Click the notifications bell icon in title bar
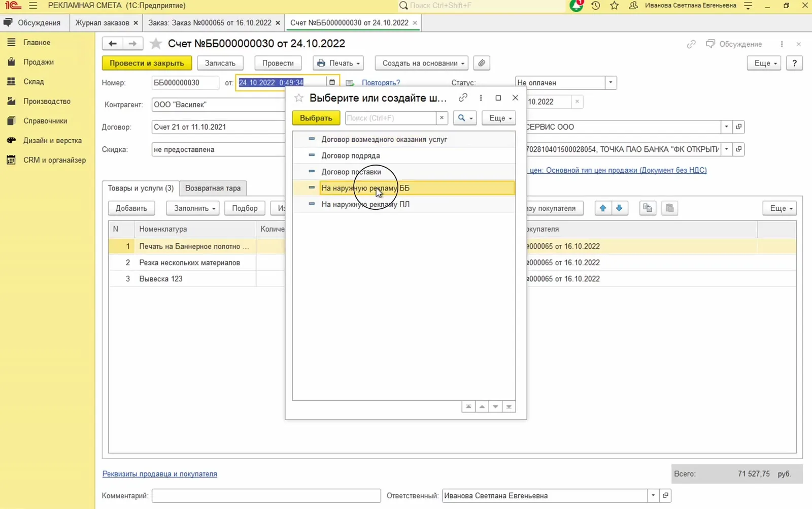The width and height of the screenshot is (812, 509). coord(577,6)
